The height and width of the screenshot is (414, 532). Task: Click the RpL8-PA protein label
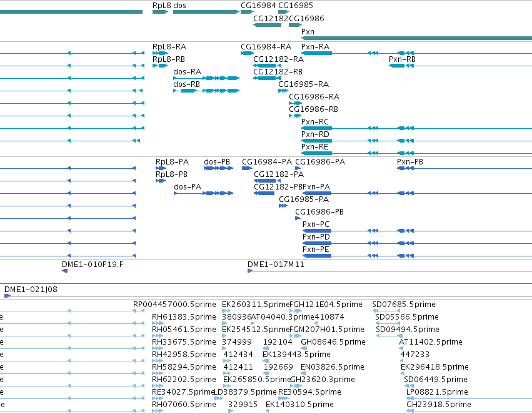click(x=172, y=162)
